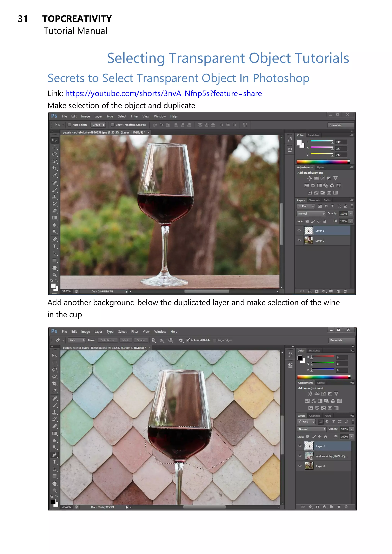Select the Lasso tool in top Photoshop window
Viewport: 392px width, 554px height.
click(x=55, y=154)
